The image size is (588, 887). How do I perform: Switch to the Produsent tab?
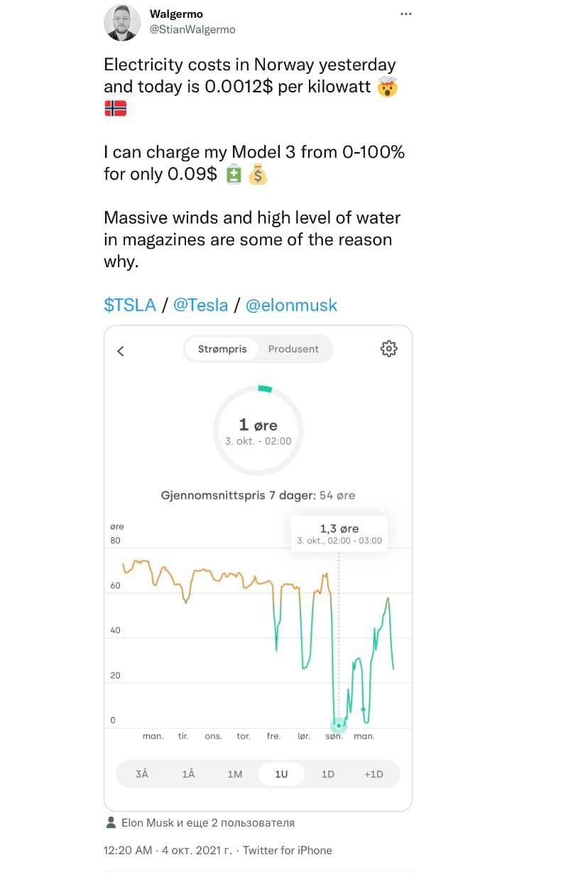(293, 349)
